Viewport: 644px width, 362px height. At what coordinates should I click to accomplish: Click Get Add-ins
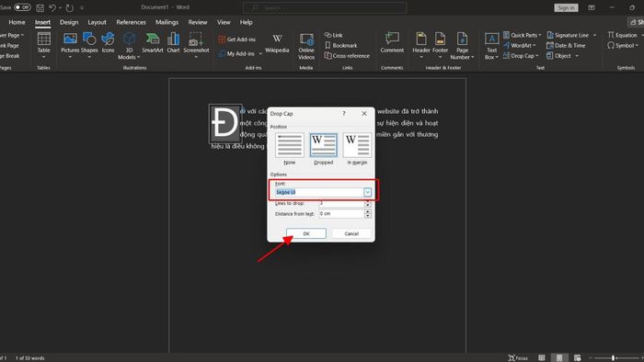click(237, 40)
